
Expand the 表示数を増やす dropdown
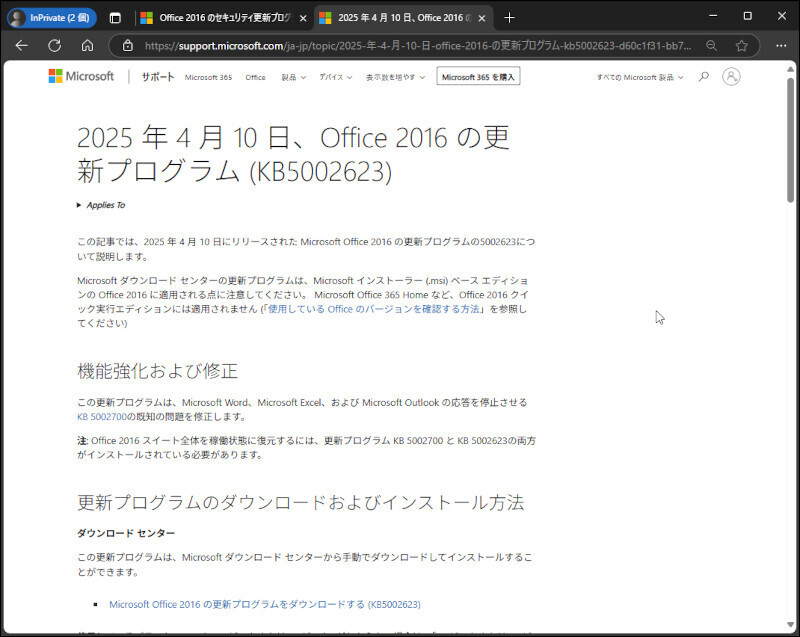(395, 78)
